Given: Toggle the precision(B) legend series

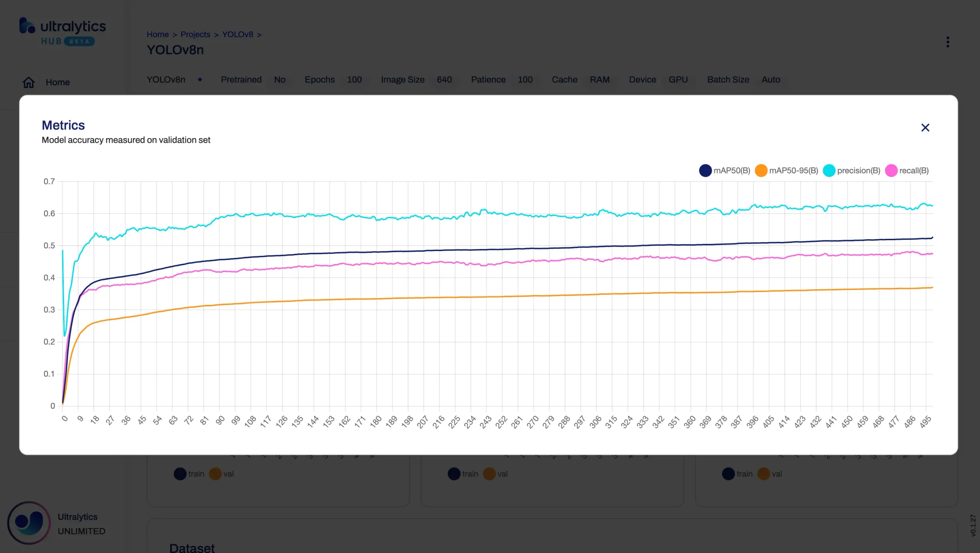Looking at the screenshot, I should 852,171.
